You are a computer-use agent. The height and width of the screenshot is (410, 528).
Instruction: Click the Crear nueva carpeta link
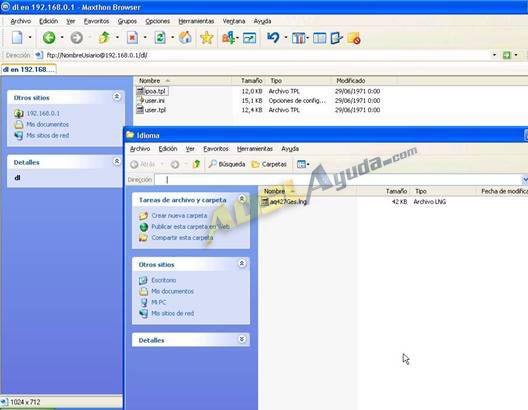179,215
